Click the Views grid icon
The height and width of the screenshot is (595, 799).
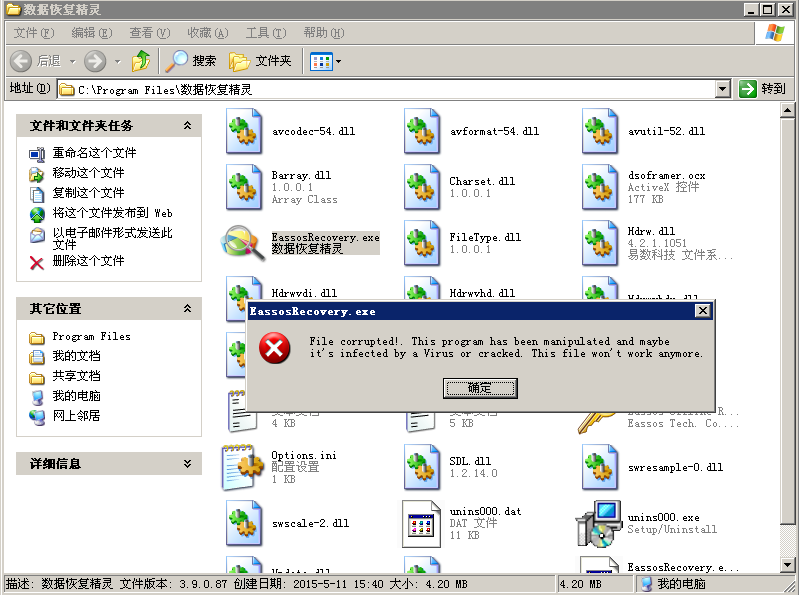pos(322,62)
